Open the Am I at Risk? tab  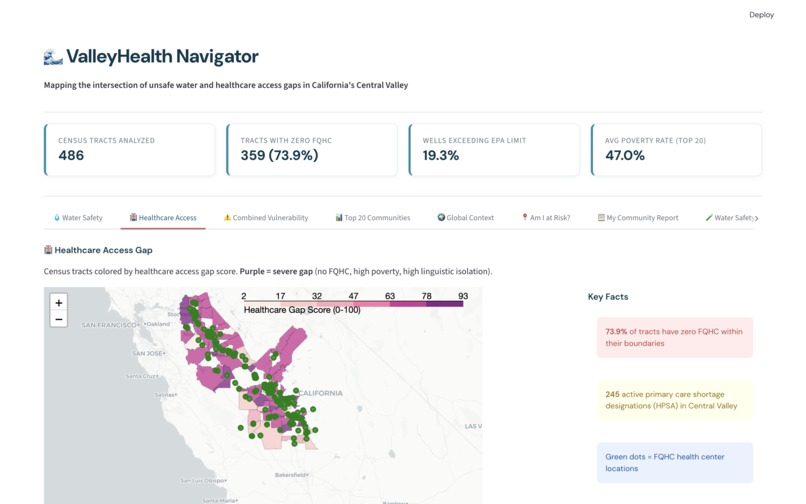click(x=546, y=218)
